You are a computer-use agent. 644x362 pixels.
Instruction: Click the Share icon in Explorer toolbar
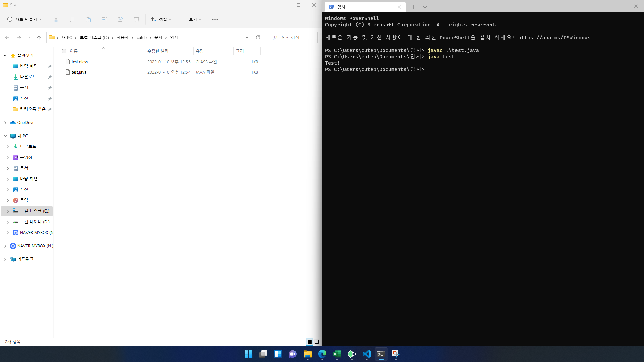(x=120, y=19)
